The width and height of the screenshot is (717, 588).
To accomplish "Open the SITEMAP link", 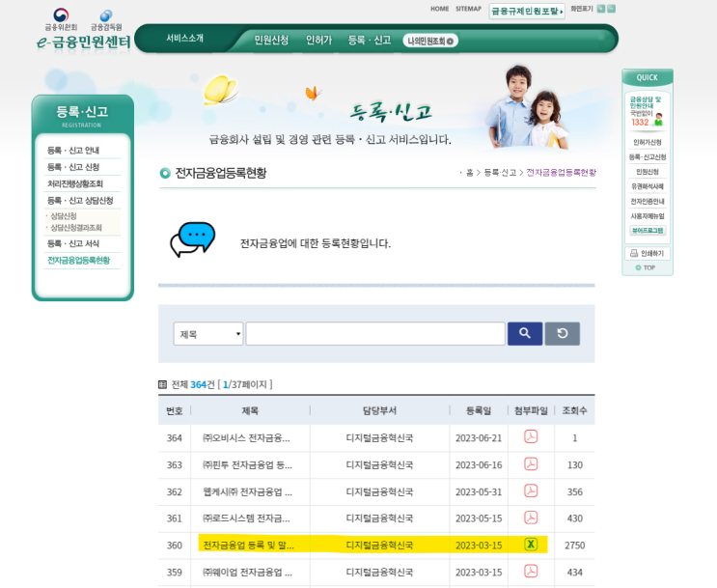I will click(468, 9).
